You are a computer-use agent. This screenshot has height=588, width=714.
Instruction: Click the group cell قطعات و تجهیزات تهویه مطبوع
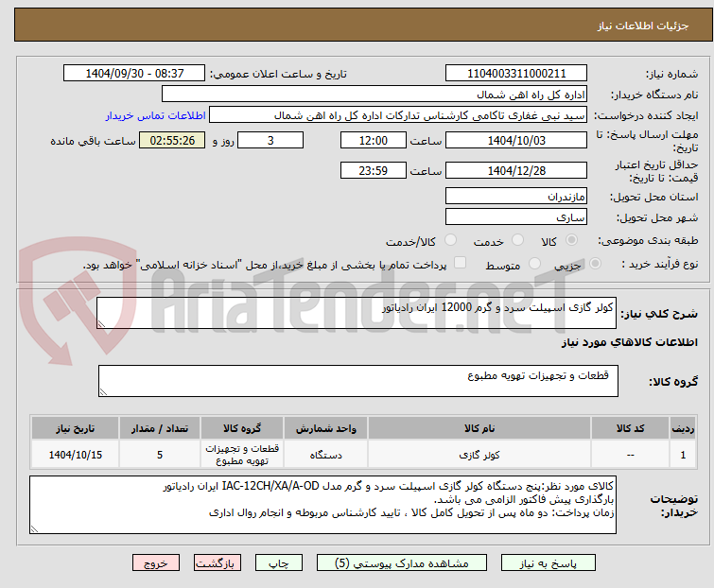pyautogui.click(x=242, y=454)
